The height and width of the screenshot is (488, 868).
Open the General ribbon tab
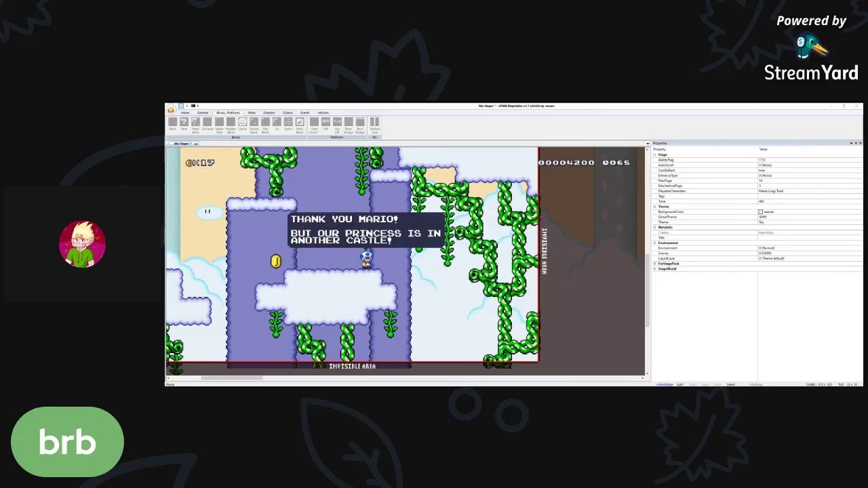203,113
